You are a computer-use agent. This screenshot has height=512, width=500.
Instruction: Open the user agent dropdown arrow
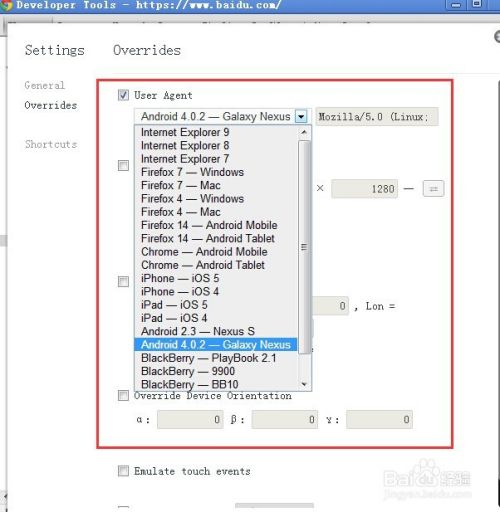301,117
